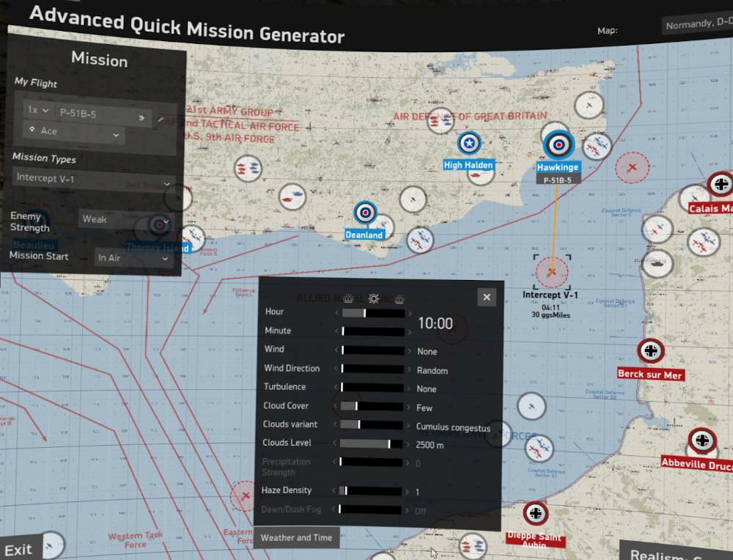Open the flight size 1x dropdown

[x=39, y=111]
